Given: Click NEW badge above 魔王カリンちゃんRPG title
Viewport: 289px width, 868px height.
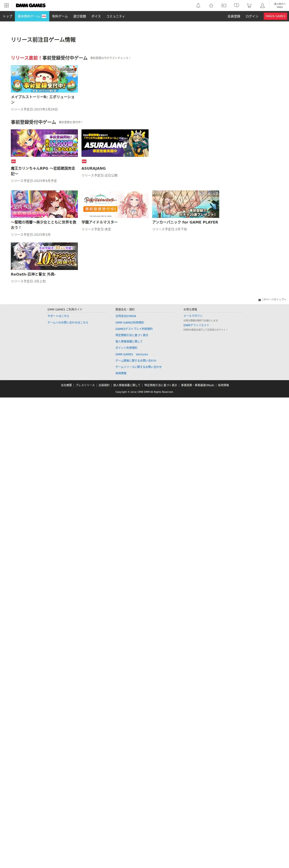Looking at the screenshot, I should pos(14,161).
